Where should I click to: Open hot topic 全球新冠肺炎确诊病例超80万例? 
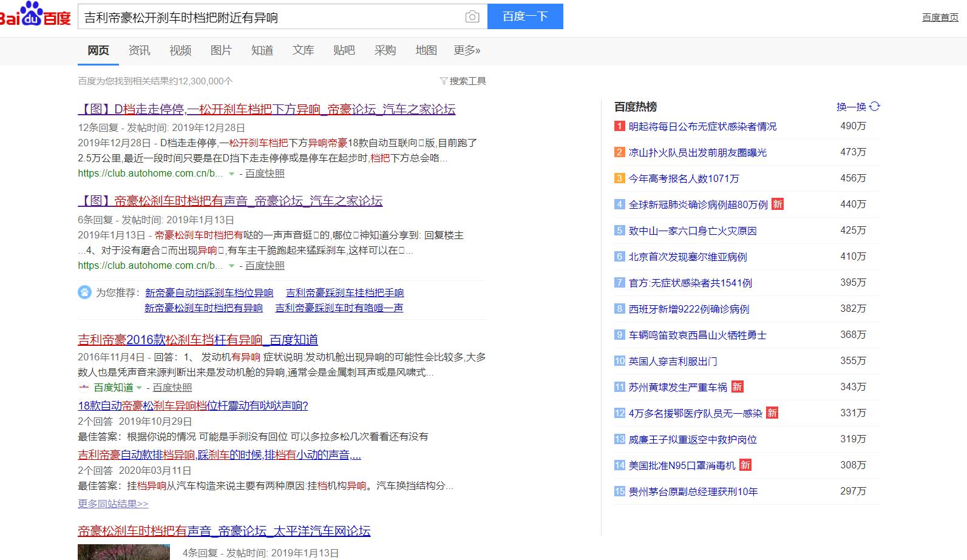coord(698,204)
